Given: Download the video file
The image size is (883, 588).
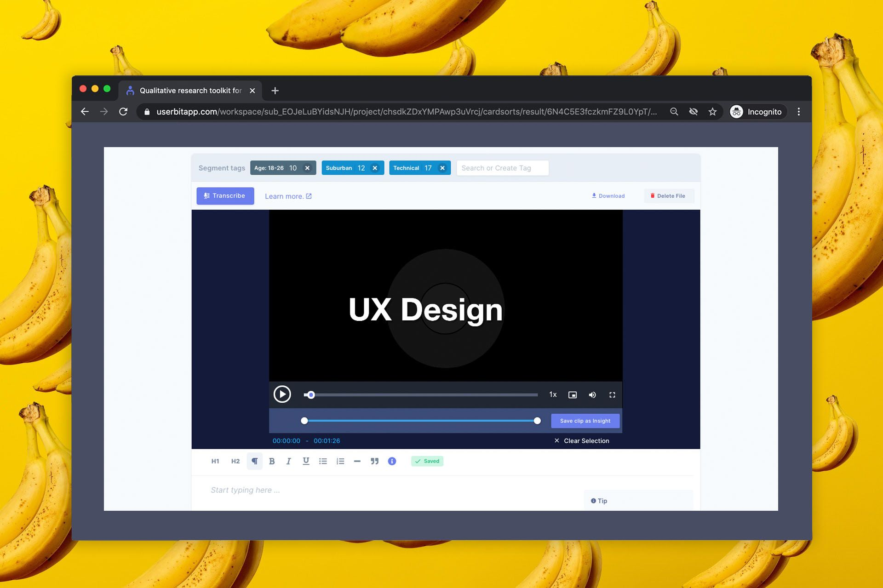Looking at the screenshot, I should (608, 196).
